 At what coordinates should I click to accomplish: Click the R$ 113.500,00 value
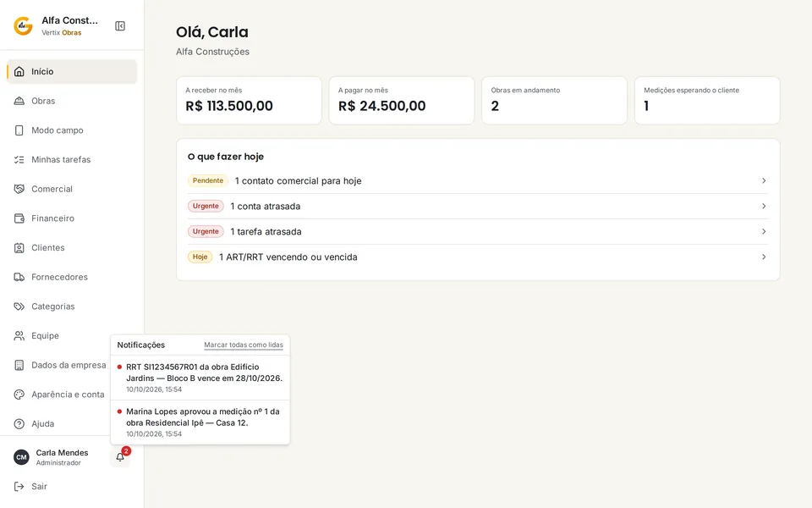229,107
